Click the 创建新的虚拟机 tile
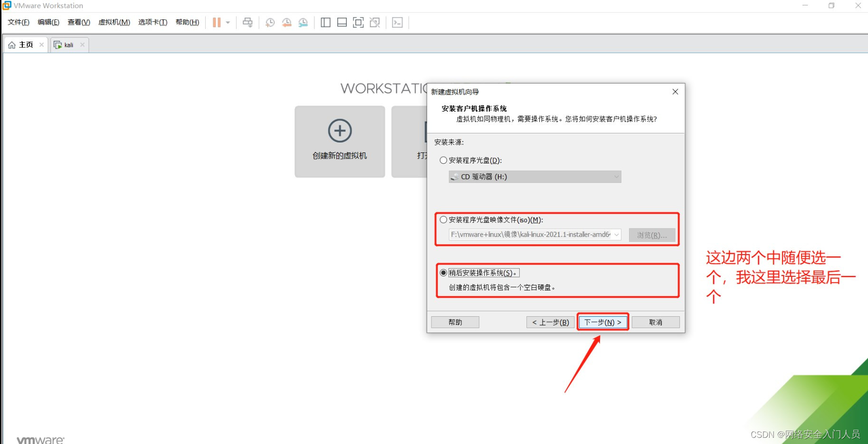 [x=340, y=142]
